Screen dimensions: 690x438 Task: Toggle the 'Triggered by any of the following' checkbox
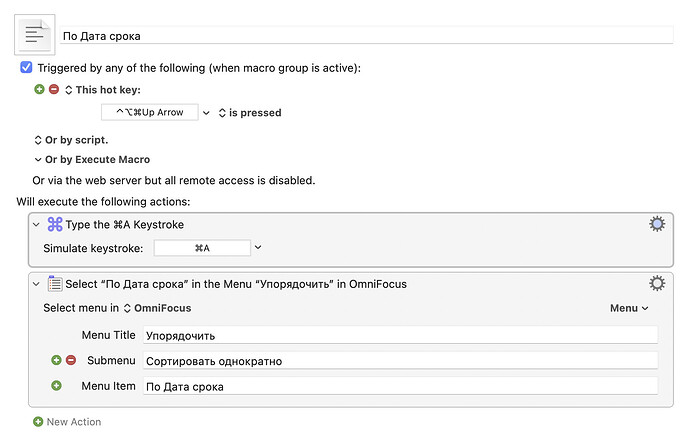point(27,68)
